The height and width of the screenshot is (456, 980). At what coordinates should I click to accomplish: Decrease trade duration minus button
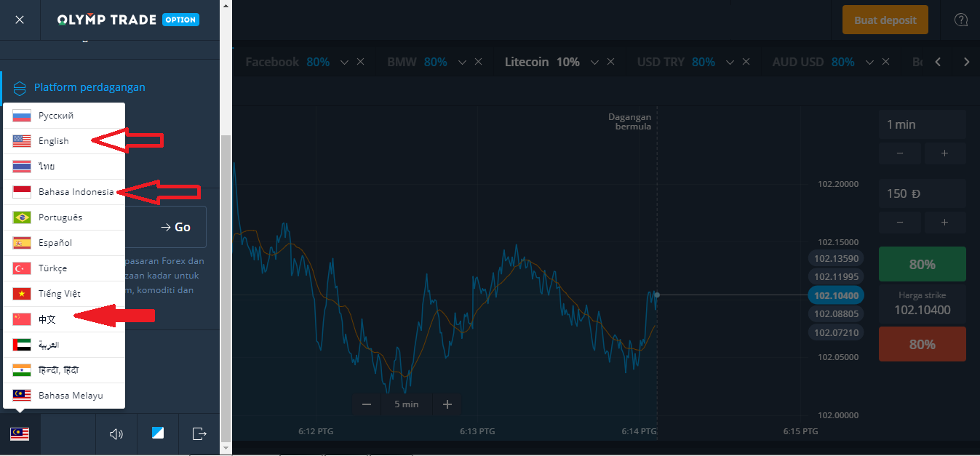click(x=900, y=153)
